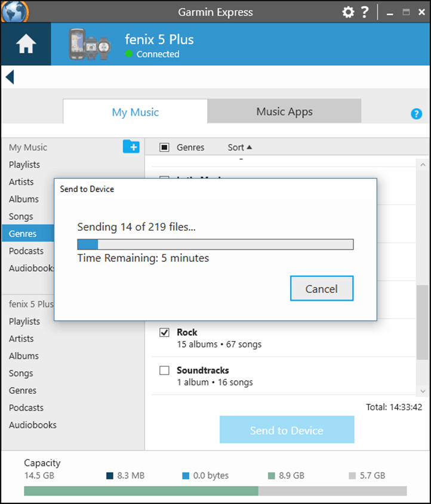Click the gray 5.7 GB legend swatch
This screenshot has height=504, width=431.
(x=352, y=476)
